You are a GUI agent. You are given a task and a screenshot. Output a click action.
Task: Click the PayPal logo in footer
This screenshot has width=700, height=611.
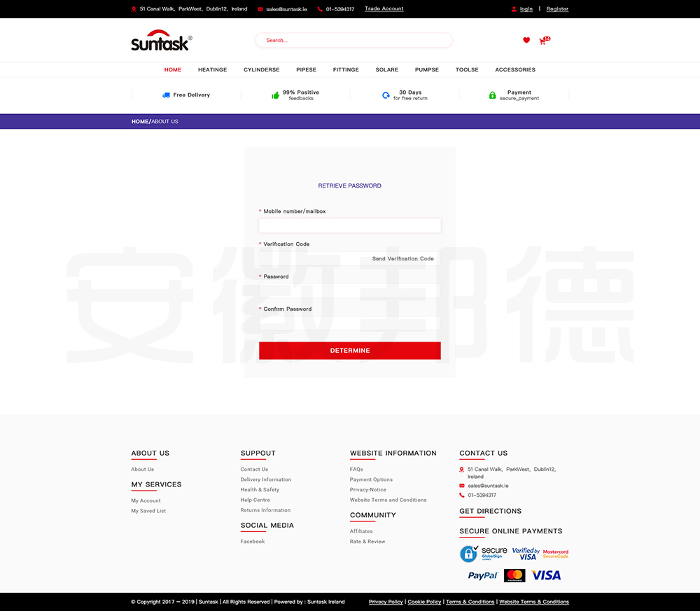(x=482, y=575)
